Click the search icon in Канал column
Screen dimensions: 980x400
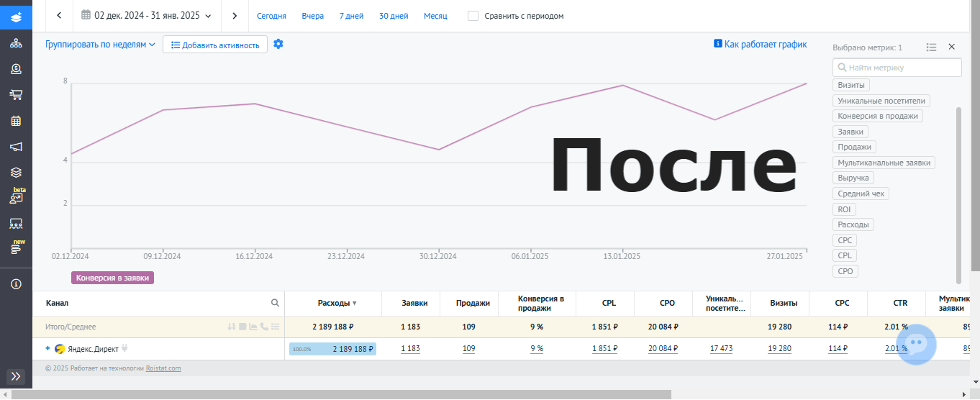pos(275,303)
